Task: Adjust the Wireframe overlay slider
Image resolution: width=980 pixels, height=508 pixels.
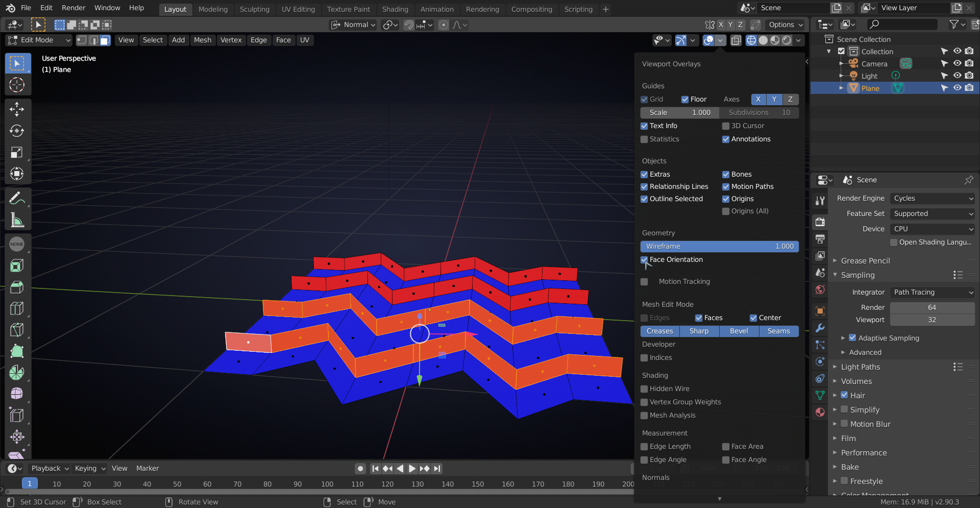Action: [x=720, y=247]
